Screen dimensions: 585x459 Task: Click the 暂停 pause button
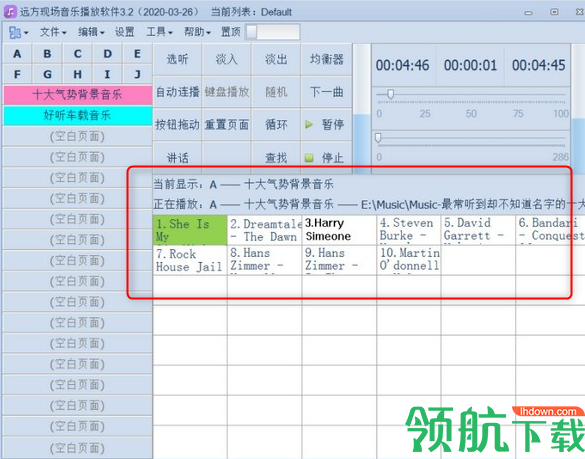[326, 124]
